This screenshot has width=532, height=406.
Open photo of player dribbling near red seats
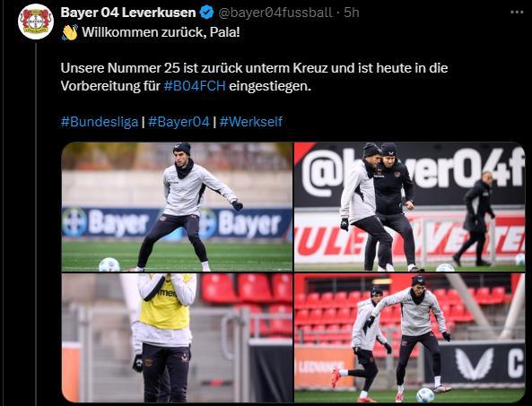409,338
